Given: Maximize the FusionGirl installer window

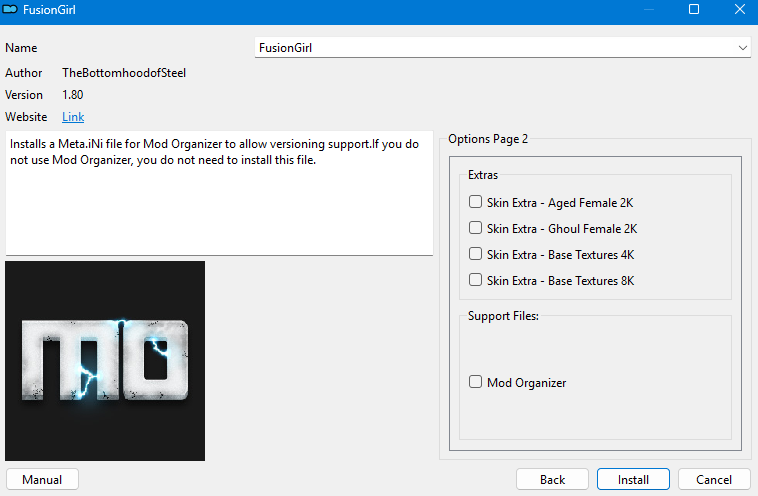Looking at the screenshot, I should [694, 9].
